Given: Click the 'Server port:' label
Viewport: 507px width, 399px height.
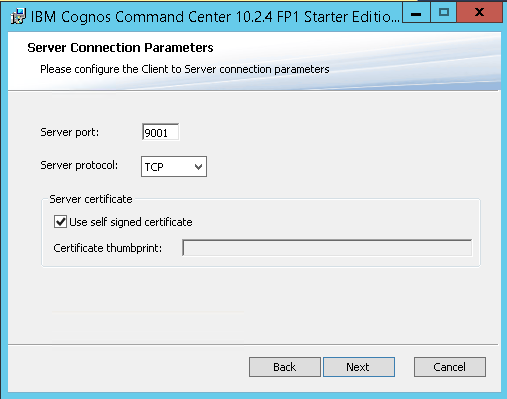Looking at the screenshot, I should click(70, 132).
